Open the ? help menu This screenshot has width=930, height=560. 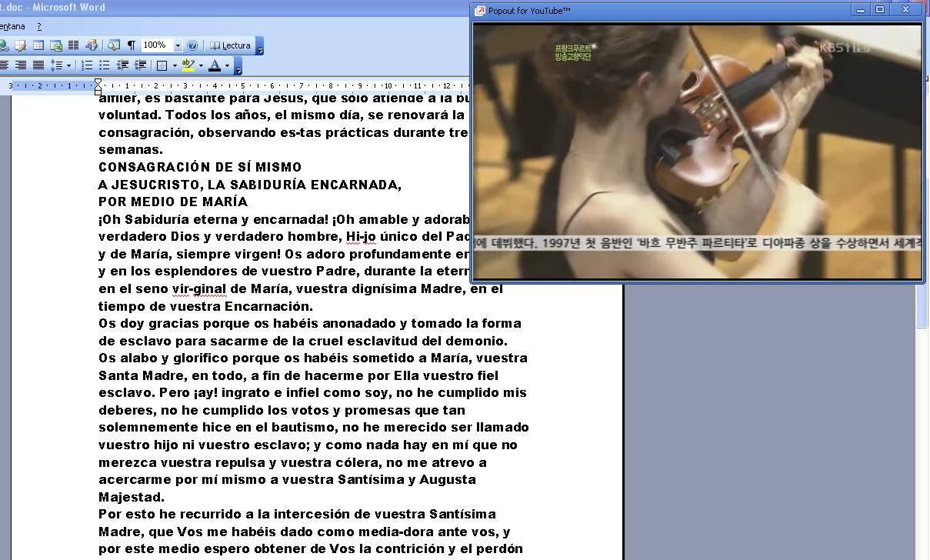click(39, 26)
